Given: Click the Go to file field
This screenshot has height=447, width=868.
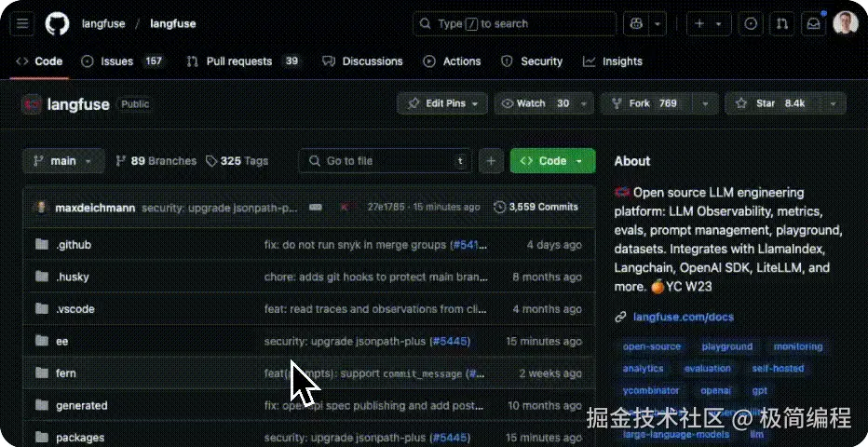Looking at the screenshot, I should click(386, 161).
